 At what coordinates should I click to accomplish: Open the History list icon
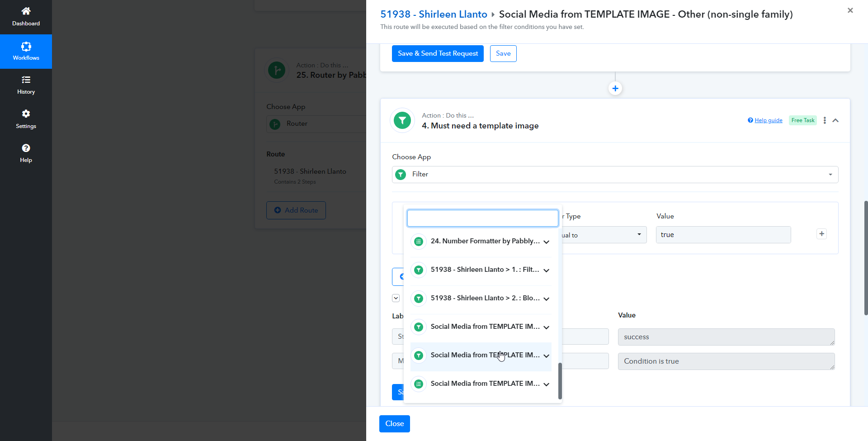26,80
